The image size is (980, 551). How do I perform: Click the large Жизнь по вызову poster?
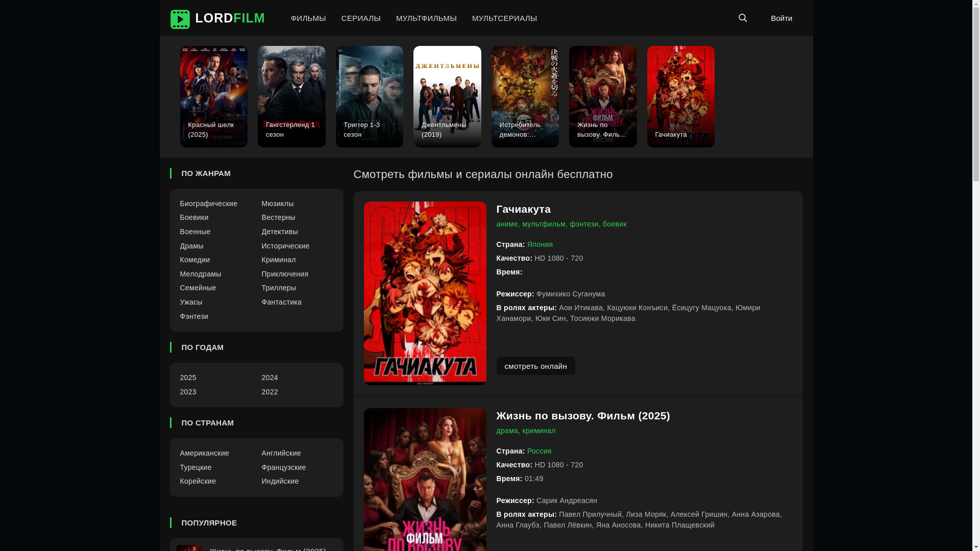pos(425,480)
